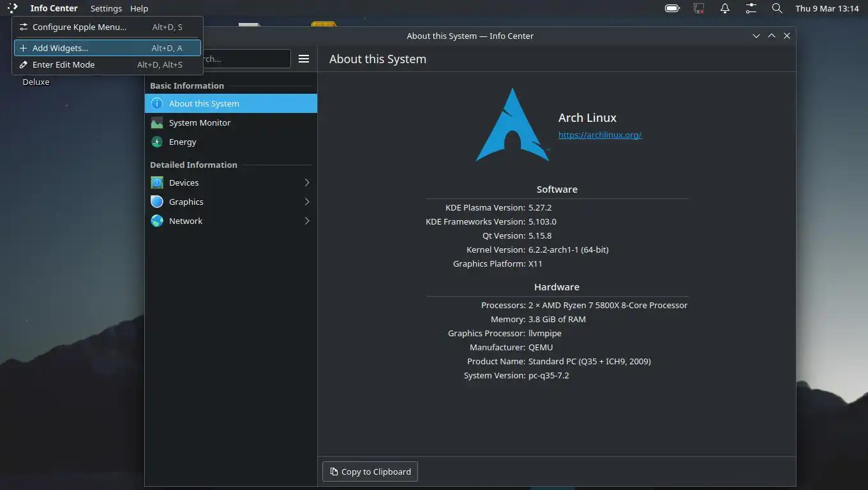
Task: Click the Graphics Processor value 'llvmpipe'
Action: [545, 333]
